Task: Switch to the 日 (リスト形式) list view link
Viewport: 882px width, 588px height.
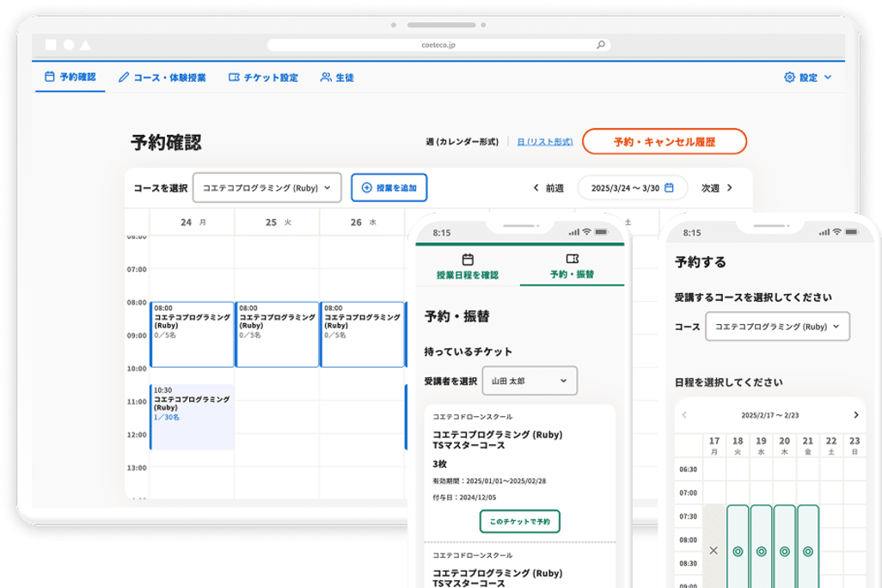Action: [x=544, y=142]
